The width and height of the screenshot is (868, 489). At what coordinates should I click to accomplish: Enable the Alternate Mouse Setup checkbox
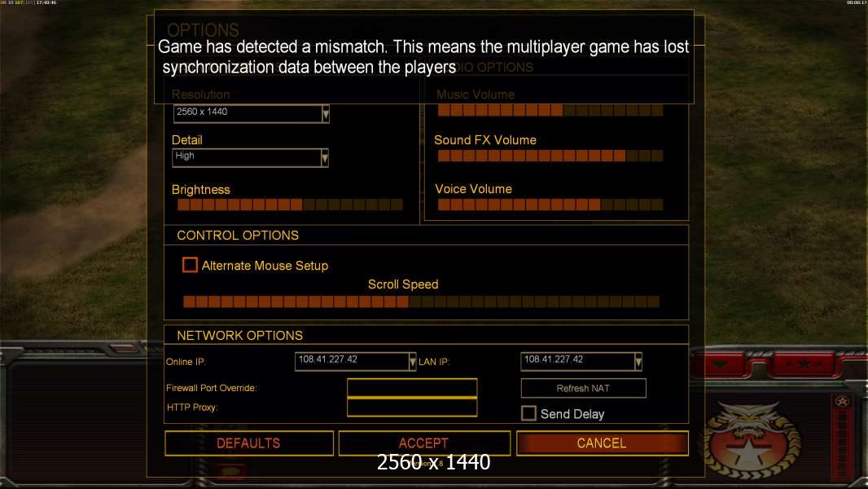190,265
